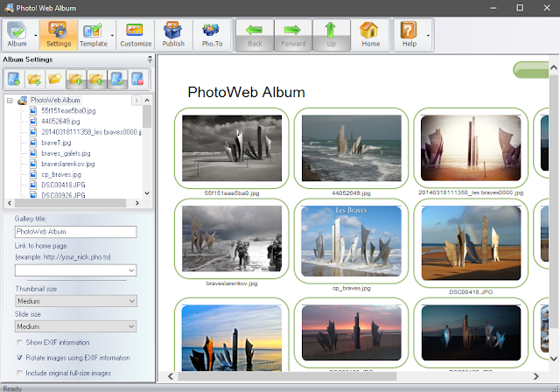Click the cp_braves.jpg caption under thumbnail
560x392 pixels.
point(352,288)
